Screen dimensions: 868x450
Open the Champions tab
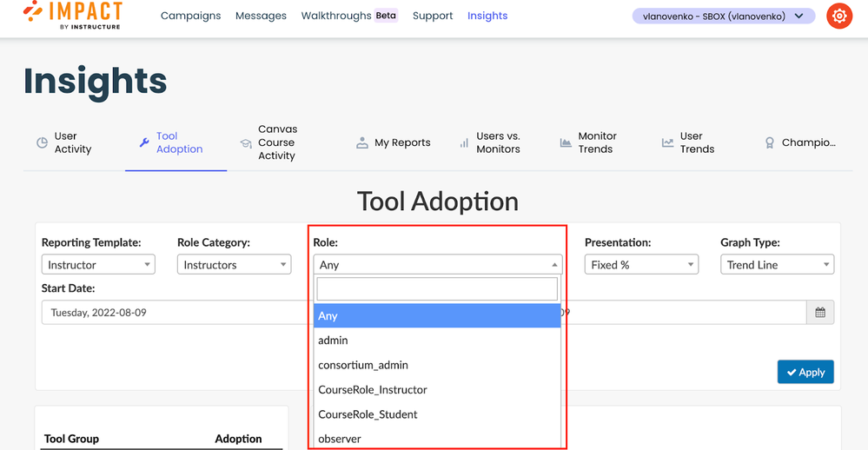[799, 142]
